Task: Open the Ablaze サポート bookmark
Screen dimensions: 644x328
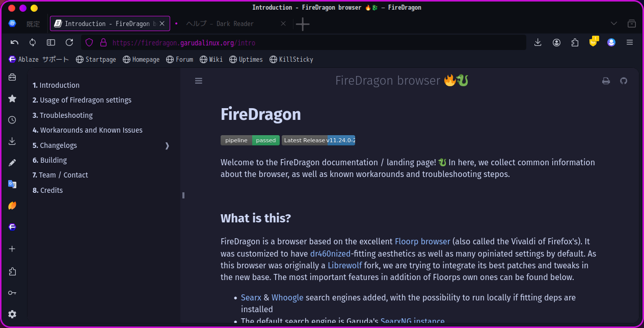Action: click(x=39, y=59)
